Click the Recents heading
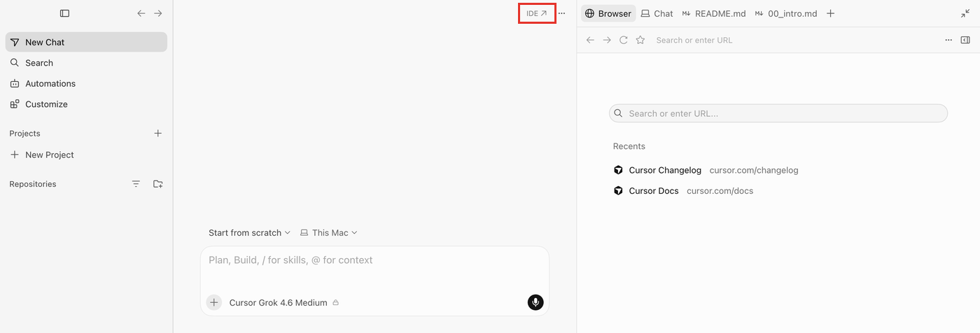The height and width of the screenshot is (333, 980). pyautogui.click(x=629, y=146)
